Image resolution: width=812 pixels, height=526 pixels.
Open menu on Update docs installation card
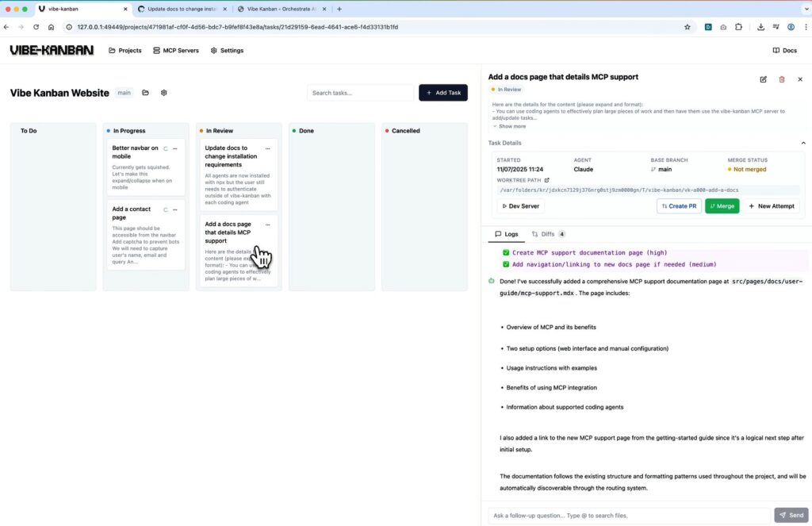(x=268, y=148)
